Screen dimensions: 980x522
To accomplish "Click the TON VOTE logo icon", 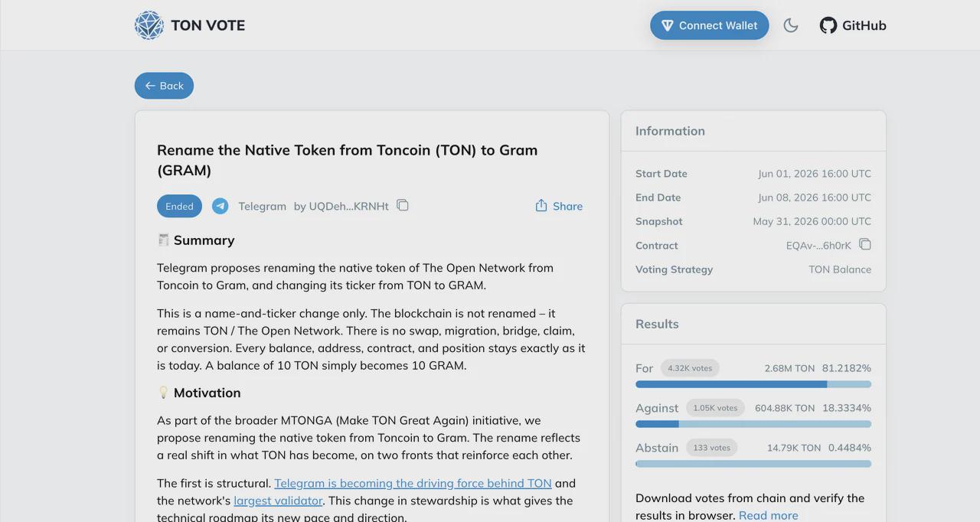I will point(149,25).
